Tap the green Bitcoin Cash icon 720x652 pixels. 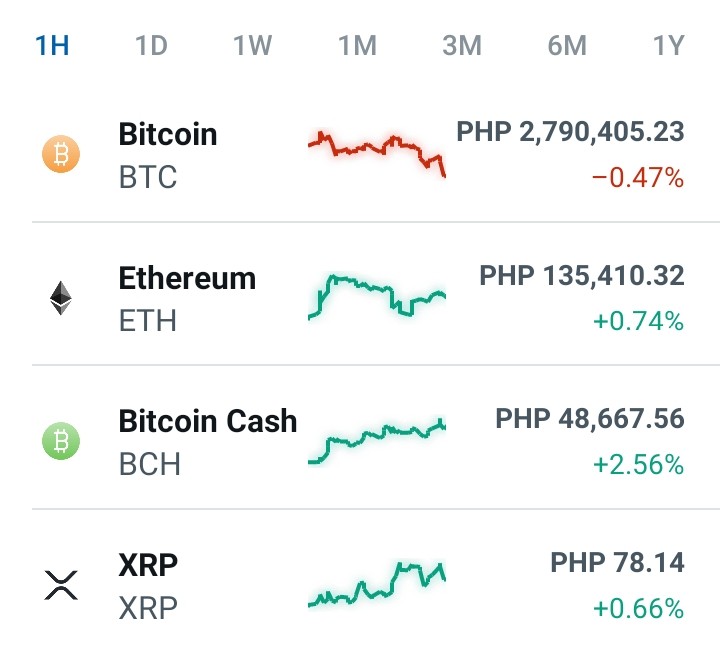[61, 441]
